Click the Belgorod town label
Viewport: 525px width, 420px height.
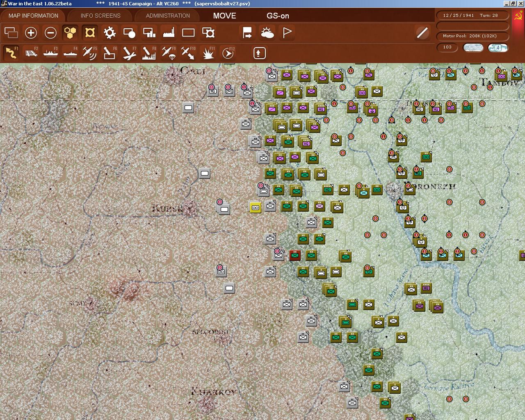tap(210, 331)
